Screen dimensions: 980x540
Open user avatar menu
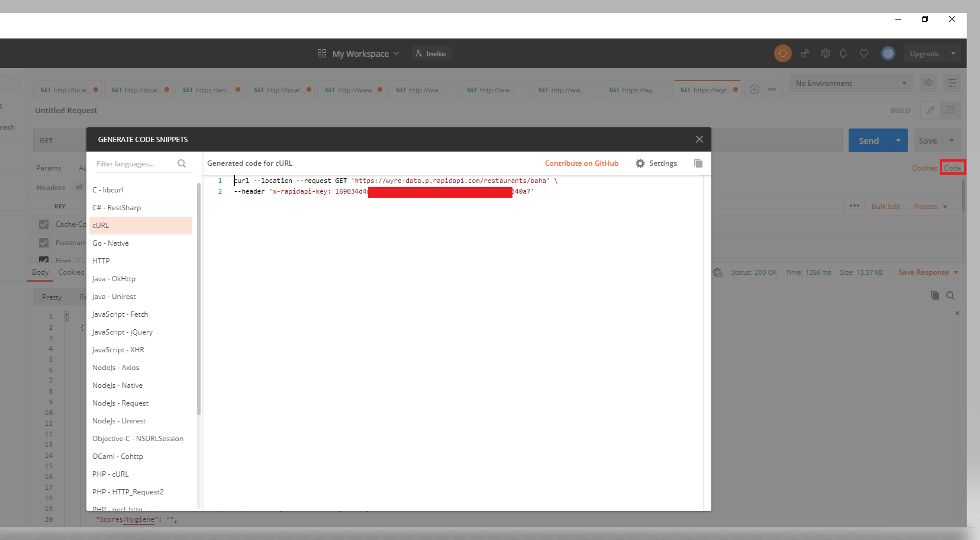click(x=888, y=53)
